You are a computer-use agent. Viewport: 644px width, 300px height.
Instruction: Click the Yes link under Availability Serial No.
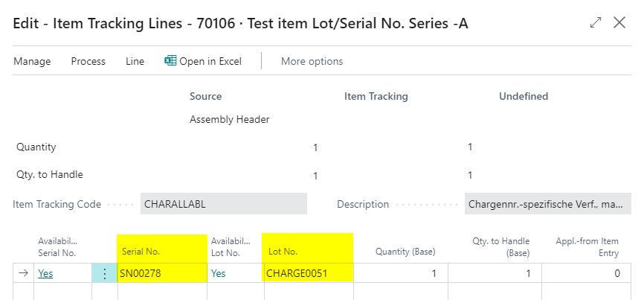click(45, 273)
